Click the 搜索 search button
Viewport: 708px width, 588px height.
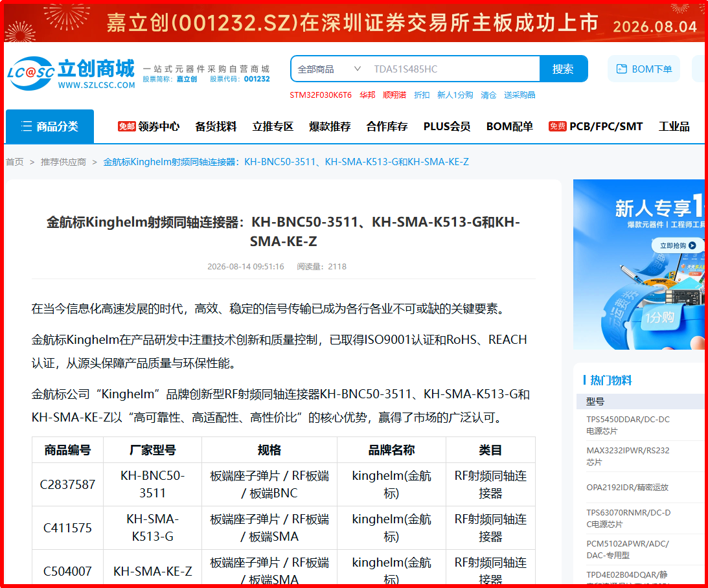[563, 69]
